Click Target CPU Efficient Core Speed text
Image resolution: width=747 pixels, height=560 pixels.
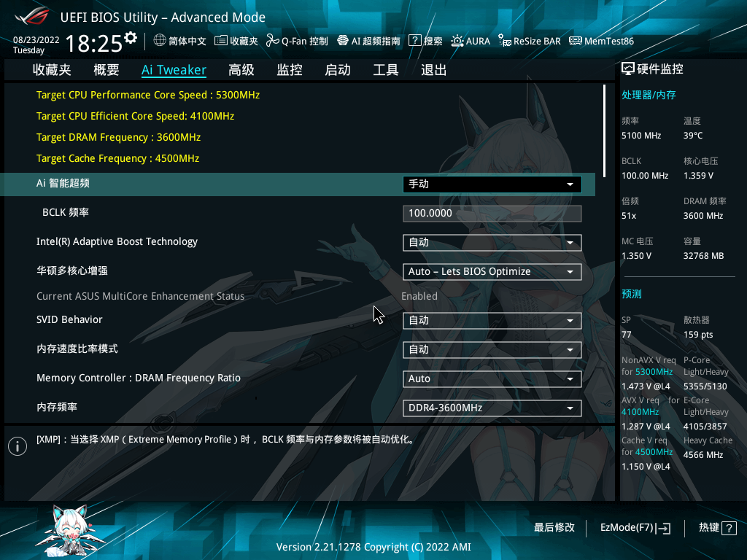coord(135,116)
